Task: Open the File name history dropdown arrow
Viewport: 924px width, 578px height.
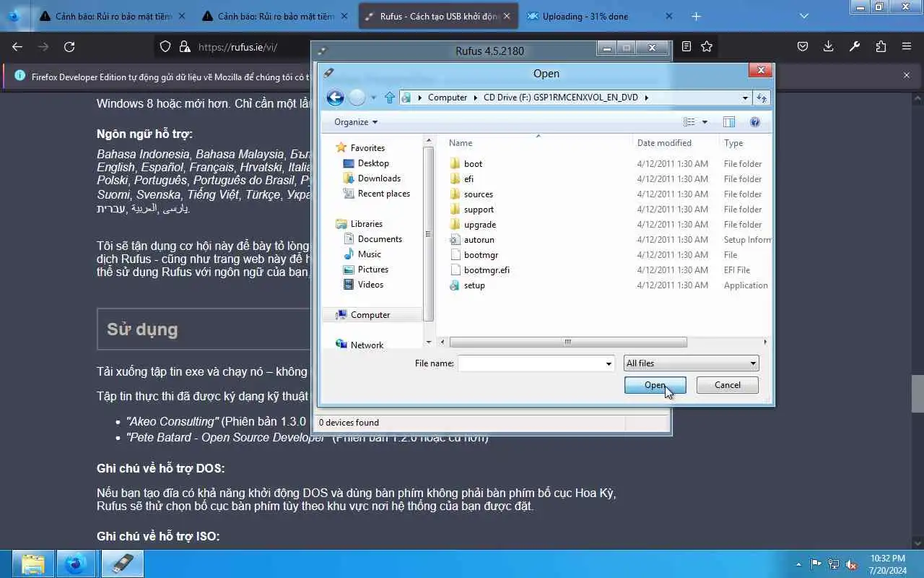Action: pyautogui.click(x=609, y=363)
